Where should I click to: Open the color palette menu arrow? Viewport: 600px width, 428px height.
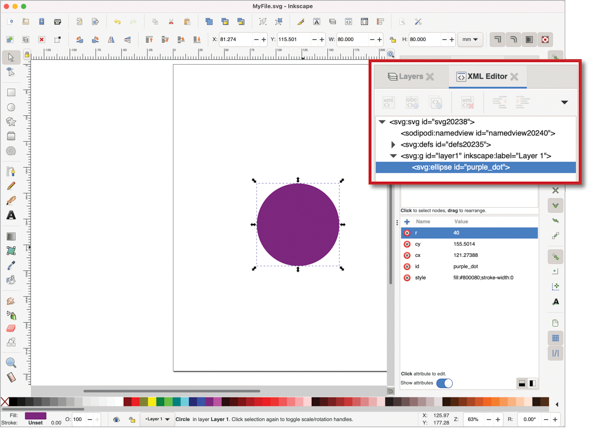(x=557, y=404)
